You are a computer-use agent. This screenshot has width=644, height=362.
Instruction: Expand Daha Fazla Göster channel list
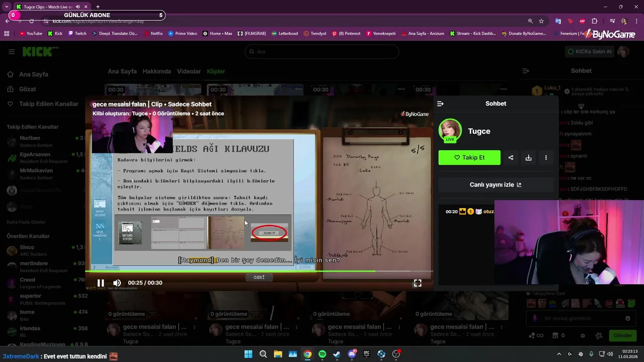click(26, 222)
